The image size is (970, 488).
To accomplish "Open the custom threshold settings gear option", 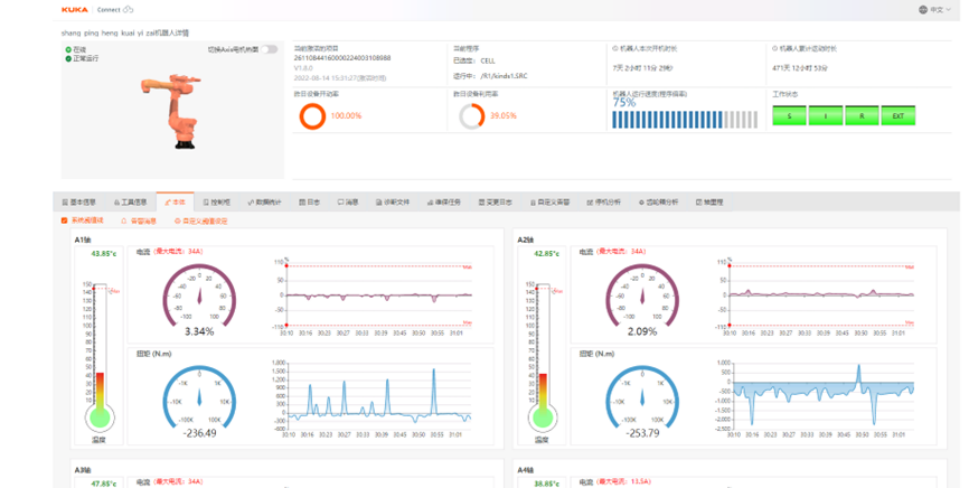I will (x=201, y=221).
